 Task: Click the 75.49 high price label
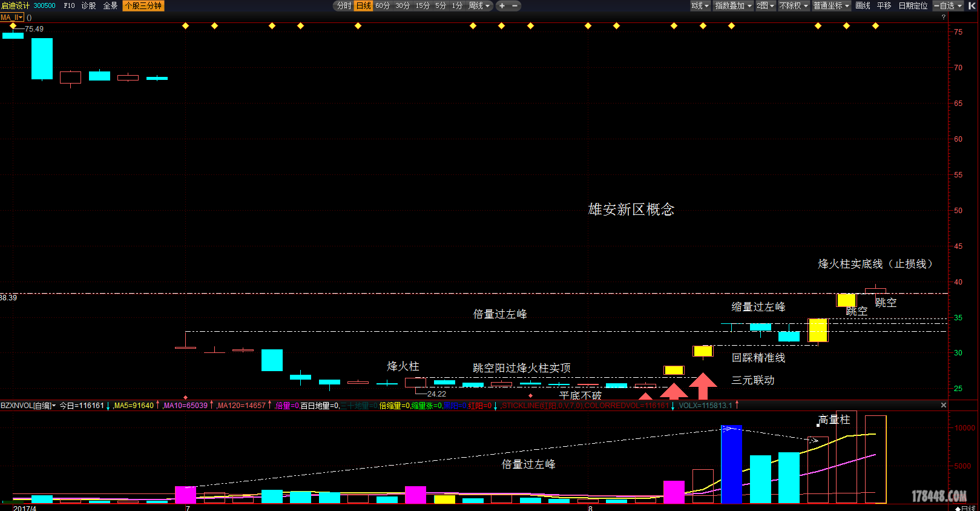34,29
